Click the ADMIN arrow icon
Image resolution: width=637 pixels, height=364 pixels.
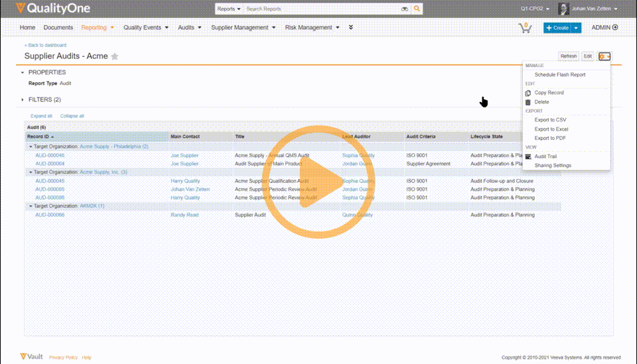tap(615, 28)
